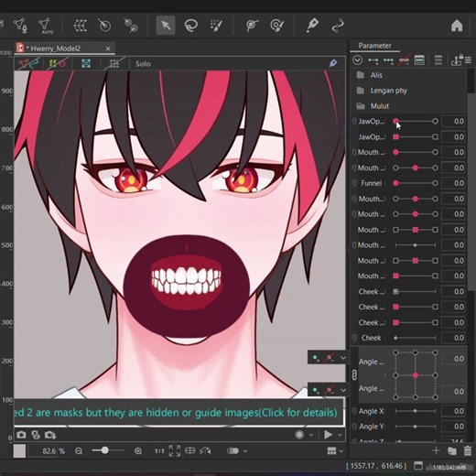Image resolution: width=476 pixels, height=476 pixels.
Task: Select the glue tool
Action: point(252,26)
